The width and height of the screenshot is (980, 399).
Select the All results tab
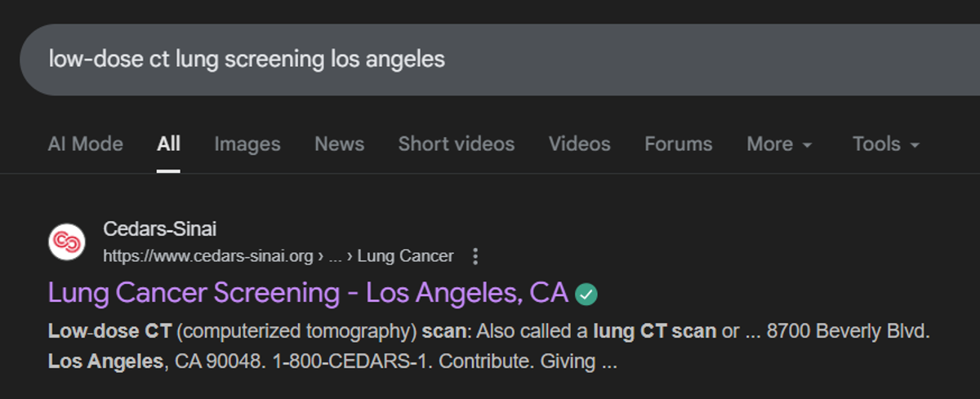168,144
